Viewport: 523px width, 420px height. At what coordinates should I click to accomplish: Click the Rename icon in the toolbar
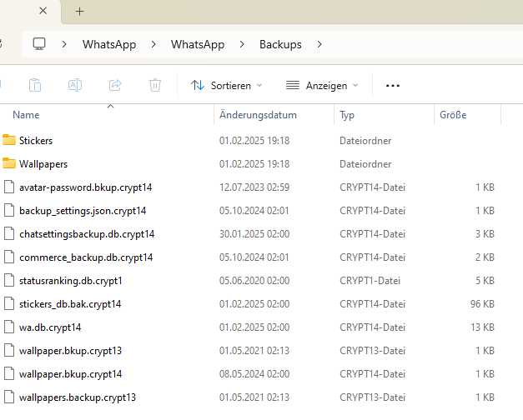point(75,85)
